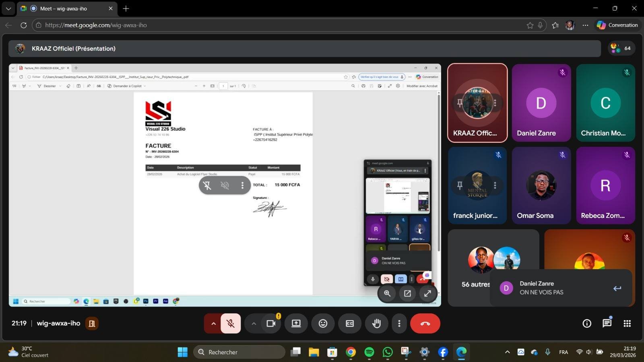Open File Explorer from taskbar
The image size is (644, 362).
click(314, 352)
